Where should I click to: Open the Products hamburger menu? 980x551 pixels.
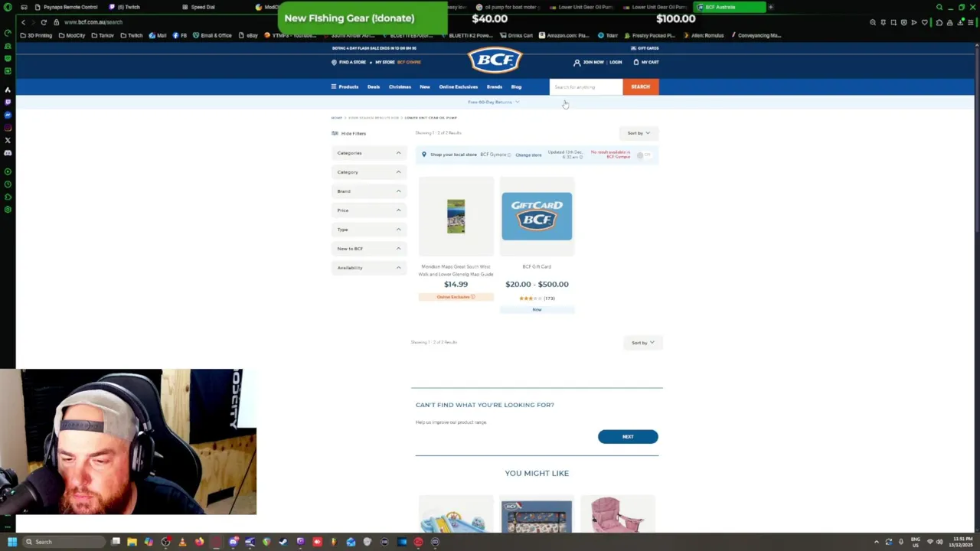tap(345, 86)
